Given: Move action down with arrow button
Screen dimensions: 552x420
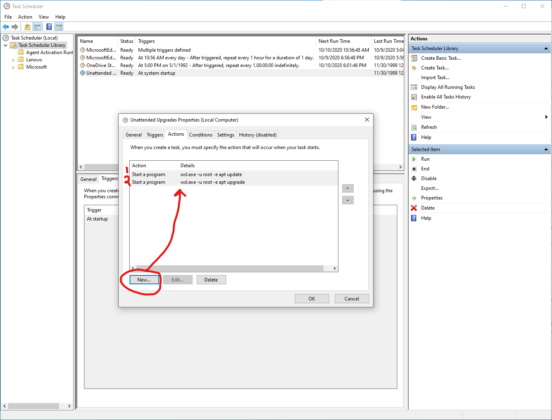Looking at the screenshot, I should (x=348, y=200).
